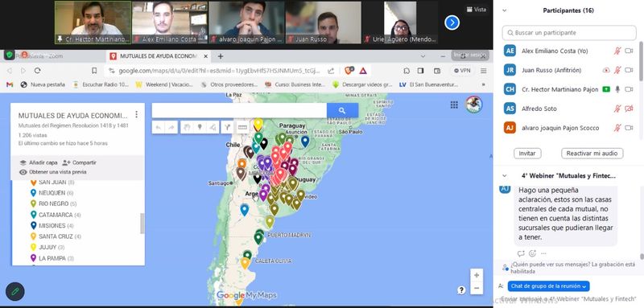Image resolution: width=644 pixels, height=308 pixels.
Task: Open the Google apps grid icon
Action: [454, 105]
